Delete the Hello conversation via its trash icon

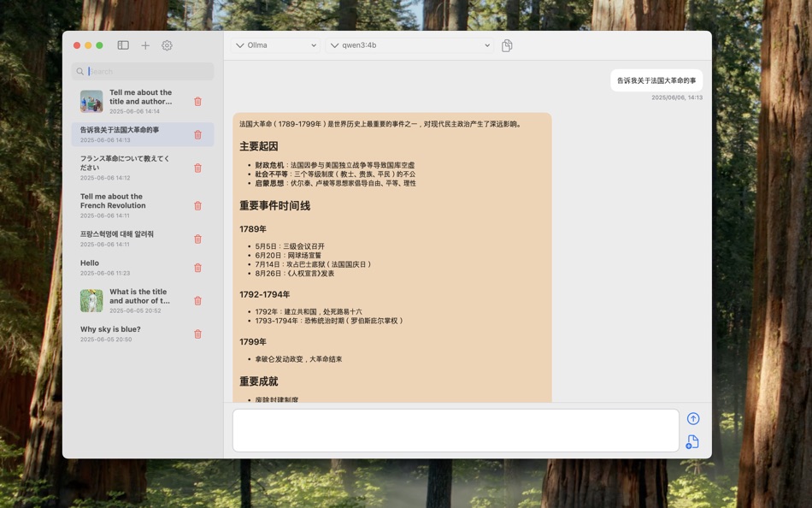197,268
